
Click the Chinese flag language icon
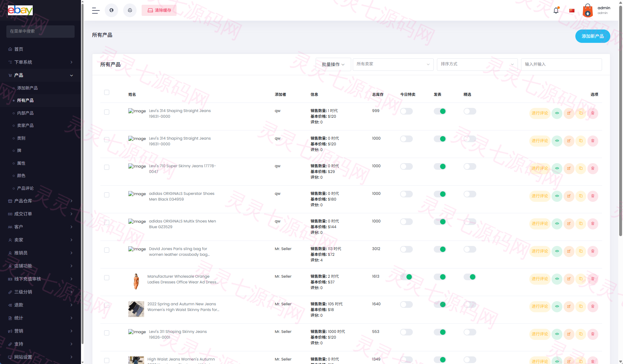click(x=572, y=10)
